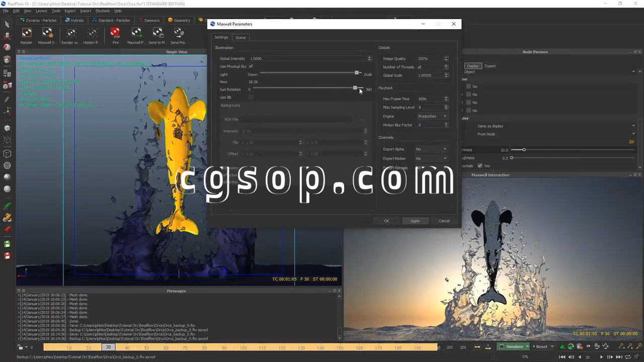Open the Layout menu
The height and width of the screenshot is (362, 644).
pyautogui.click(x=41, y=11)
